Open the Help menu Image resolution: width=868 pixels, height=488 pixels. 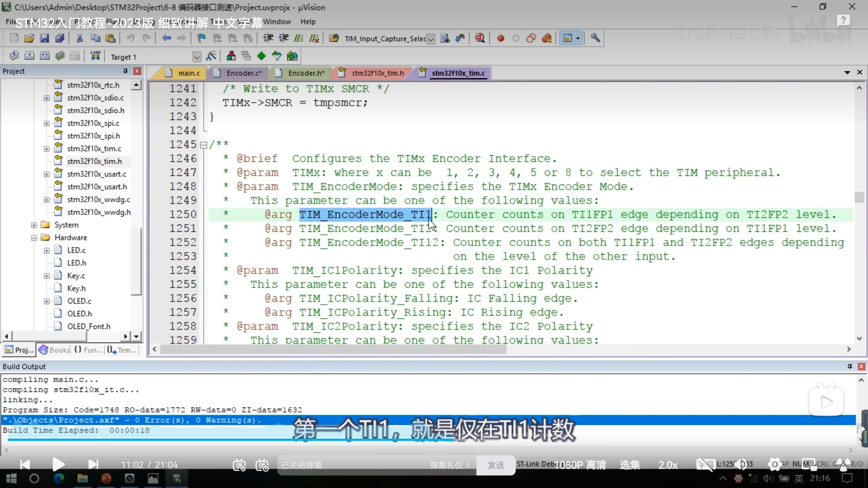pos(308,22)
